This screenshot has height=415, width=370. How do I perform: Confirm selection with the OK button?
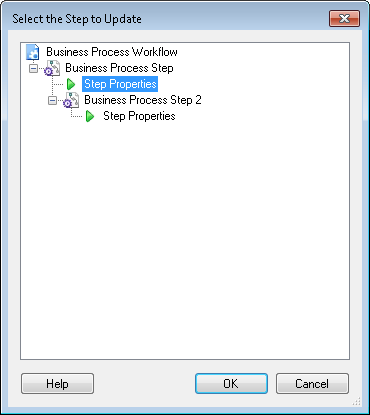231,384
